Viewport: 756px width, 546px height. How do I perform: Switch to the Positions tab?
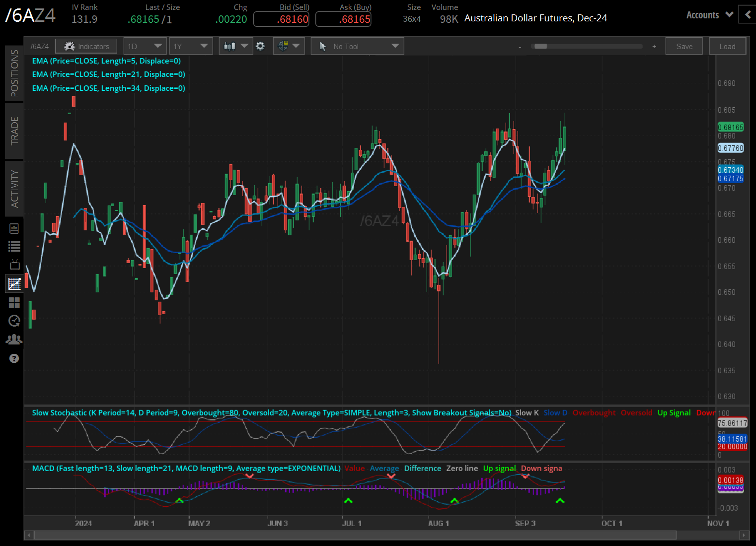click(14, 73)
